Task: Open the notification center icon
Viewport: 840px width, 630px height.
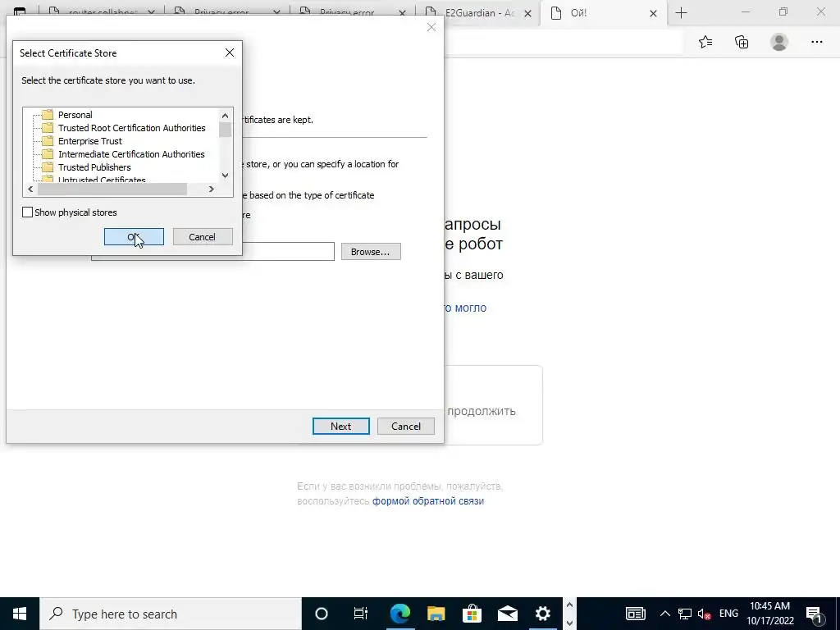Action: coord(814,614)
